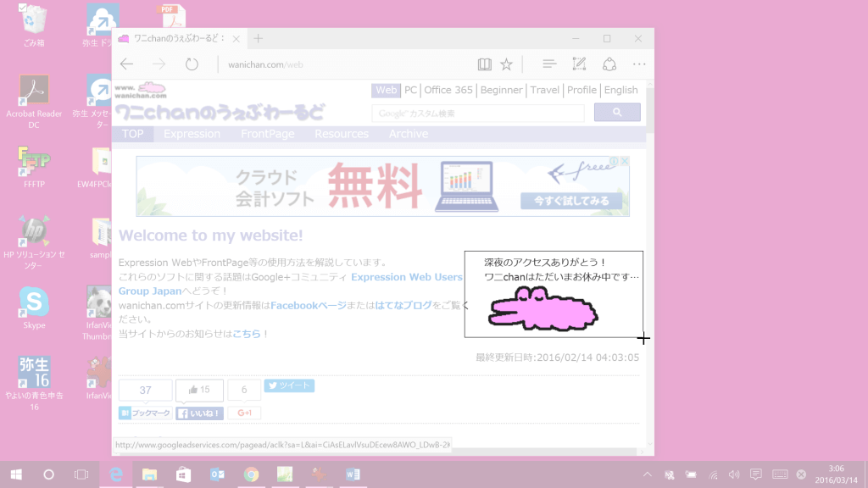Click the ブックマーク Hatena button
The height and width of the screenshot is (488, 868).
(145, 413)
